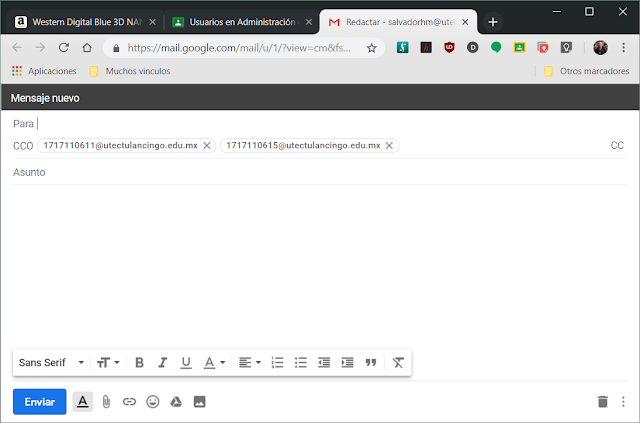
Task: Remove the 1717110611@utectulancingo.edu.mx recipient chip
Action: [207, 145]
